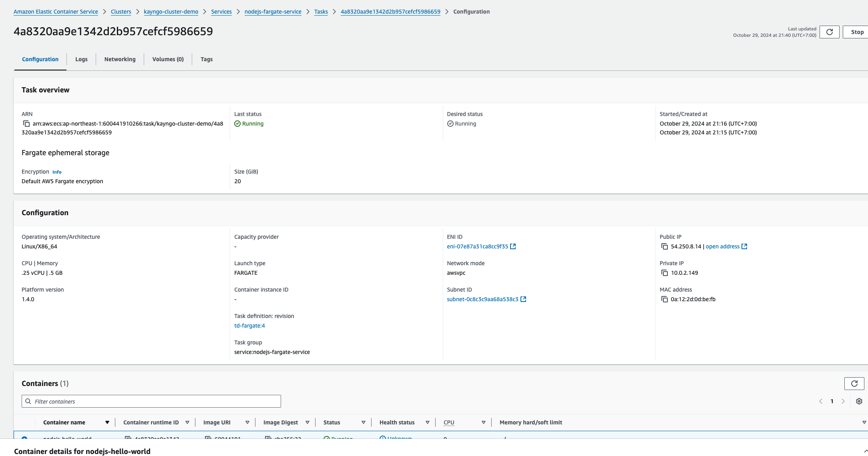Click page number 1 in containers pagination

point(832,401)
